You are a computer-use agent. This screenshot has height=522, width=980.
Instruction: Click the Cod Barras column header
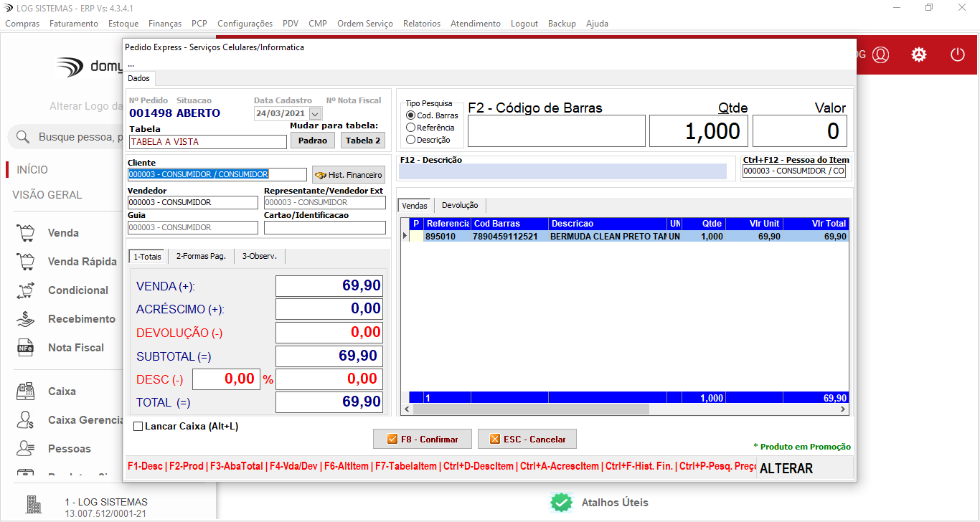[509, 224]
